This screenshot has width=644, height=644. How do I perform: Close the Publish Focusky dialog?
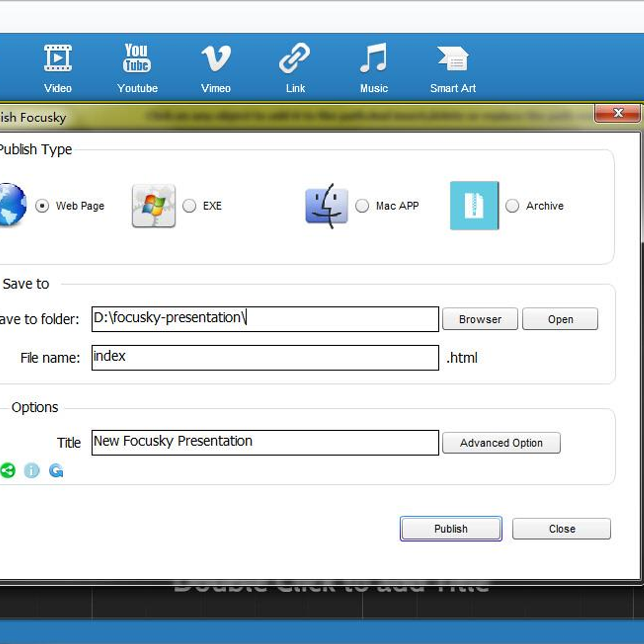[x=618, y=113]
